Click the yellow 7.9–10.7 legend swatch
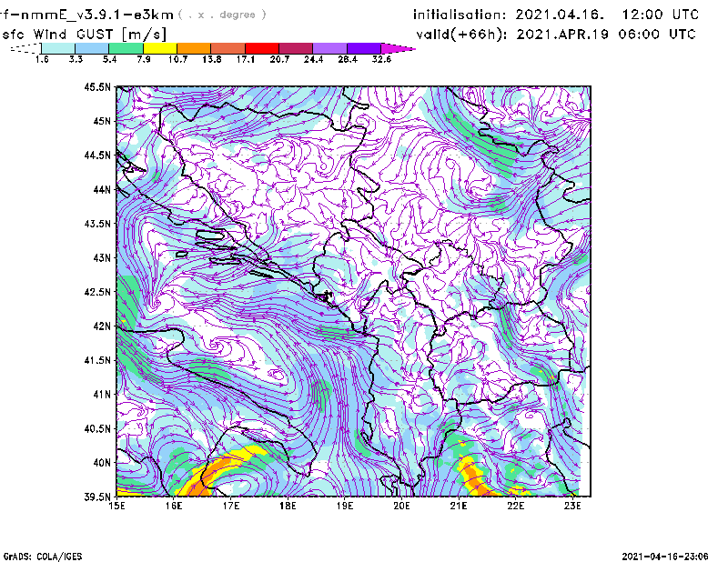 [x=160, y=48]
